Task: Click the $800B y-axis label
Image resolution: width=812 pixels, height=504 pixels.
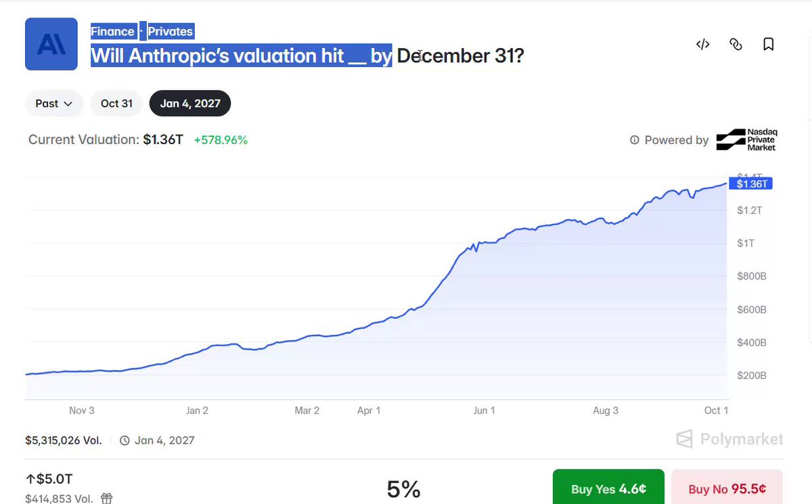Action: [751, 277]
